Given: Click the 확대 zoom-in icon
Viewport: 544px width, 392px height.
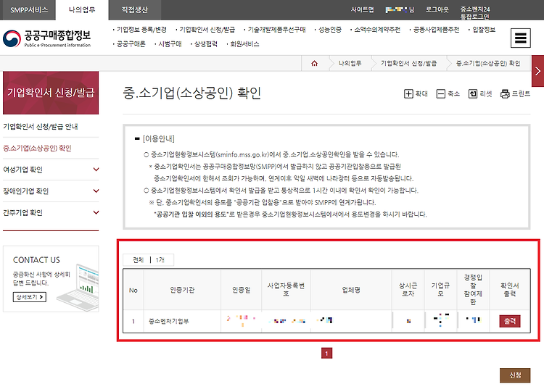Looking at the screenshot, I should click(408, 93).
